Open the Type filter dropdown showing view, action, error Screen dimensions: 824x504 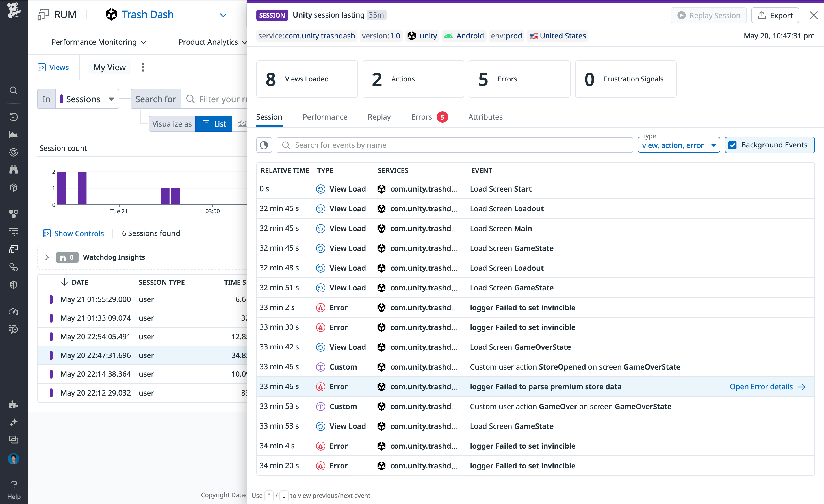678,145
